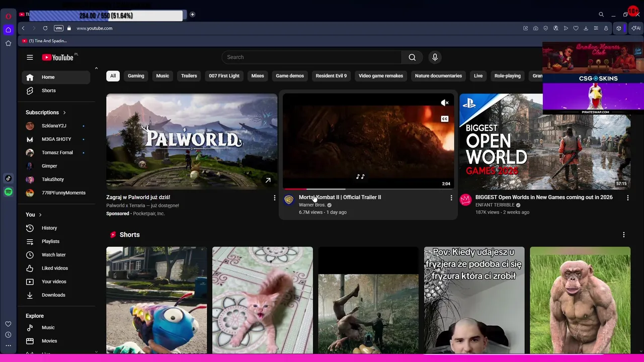
Task: Open options for BIGGEST Open Worlds video
Action: click(x=628, y=198)
